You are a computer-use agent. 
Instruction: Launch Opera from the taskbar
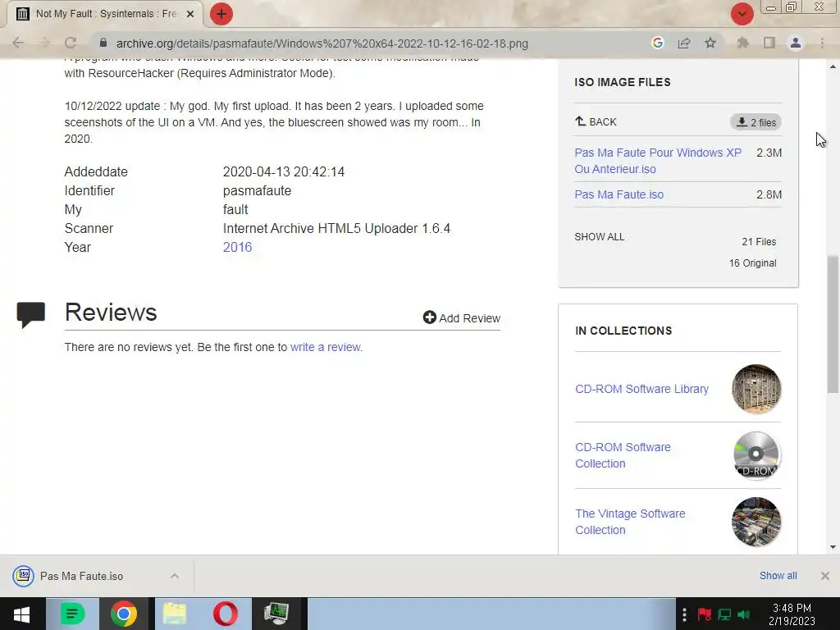(226, 614)
